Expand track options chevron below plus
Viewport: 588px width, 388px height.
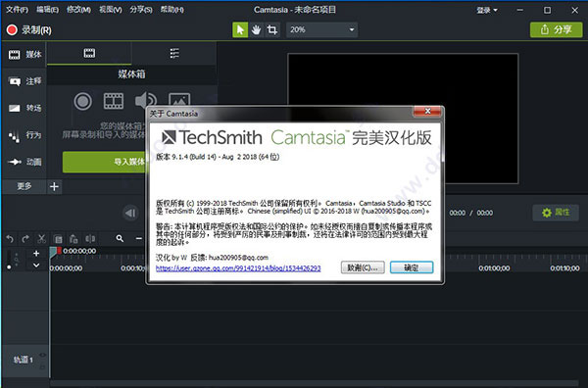pyautogui.click(x=36, y=266)
